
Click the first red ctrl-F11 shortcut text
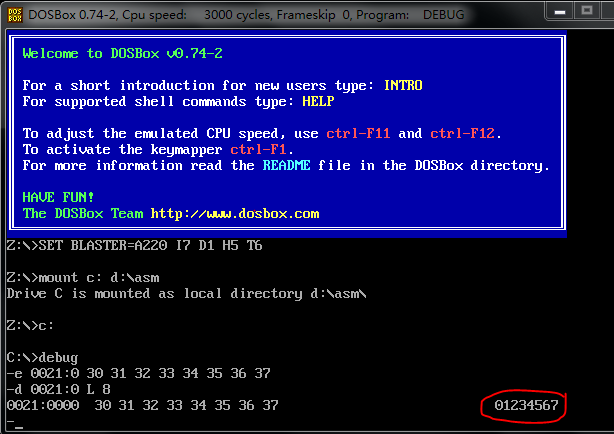pyautogui.click(x=358, y=134)
